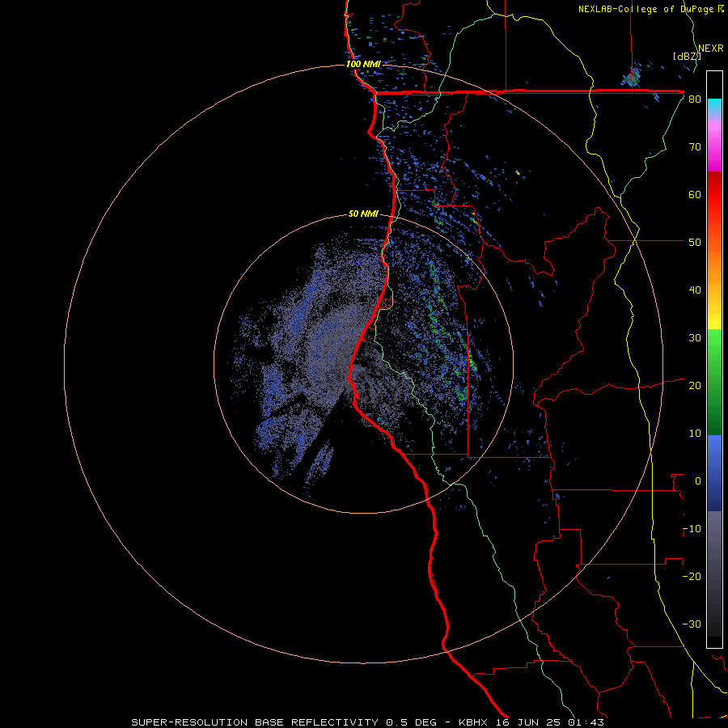This screenshot has height=728, width=728.
Task: Click the 60 value on the dBZ scale
Action: click(x=695, y=195)
